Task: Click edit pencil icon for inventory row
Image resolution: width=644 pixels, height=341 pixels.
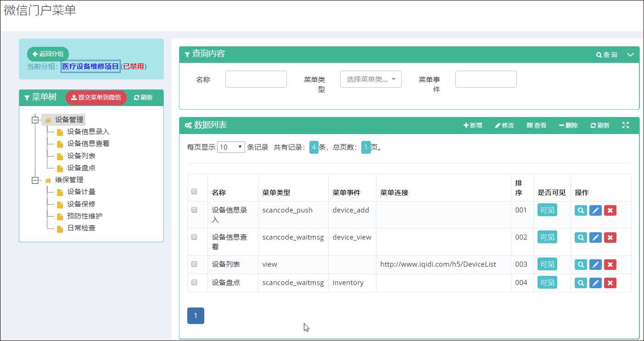Action: pyautogui.click(x=595, y=283)
